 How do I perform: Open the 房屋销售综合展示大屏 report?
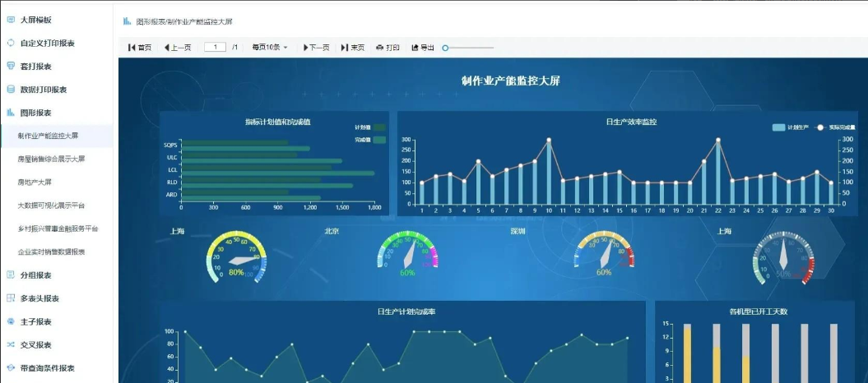pyautogui.click(x=57, y=159)
